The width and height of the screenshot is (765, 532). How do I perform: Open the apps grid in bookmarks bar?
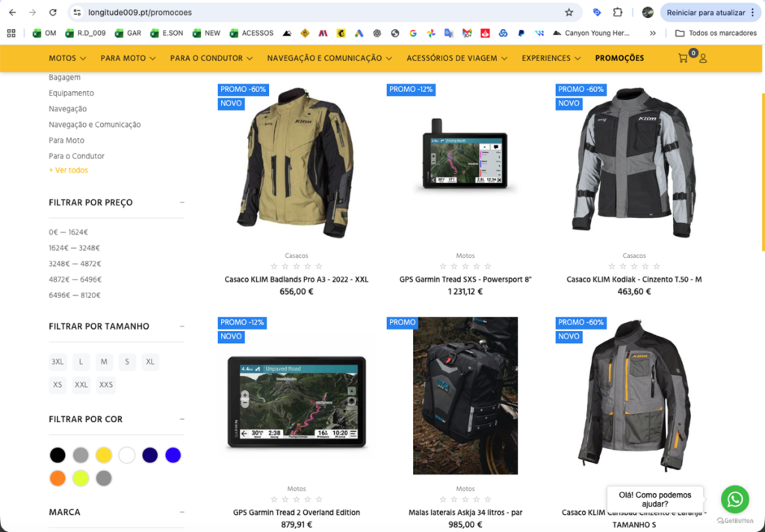(x=11, y=33)
